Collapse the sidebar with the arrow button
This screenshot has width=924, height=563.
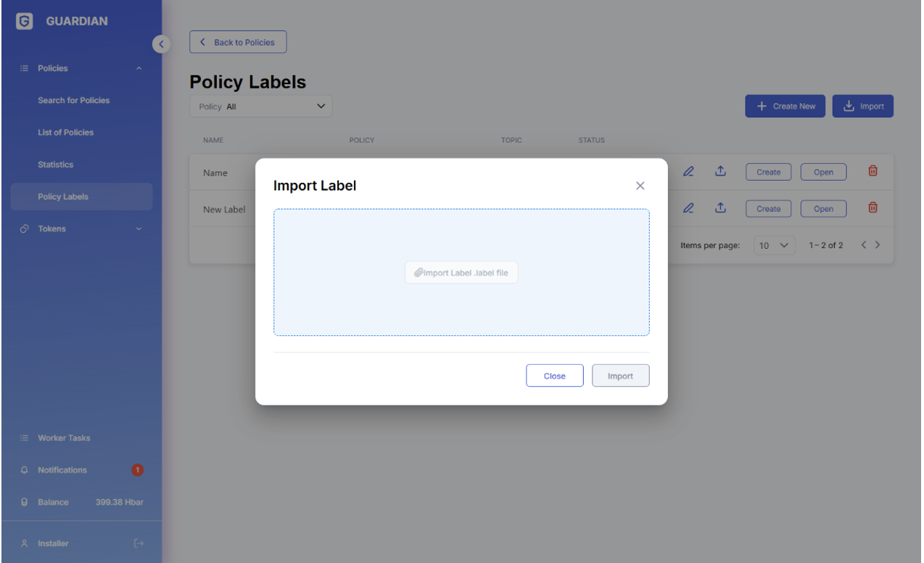(x=161, y=44)
